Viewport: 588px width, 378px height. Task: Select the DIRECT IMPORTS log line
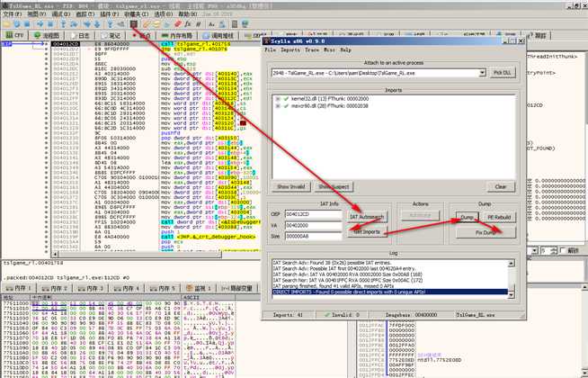[389, 292]
